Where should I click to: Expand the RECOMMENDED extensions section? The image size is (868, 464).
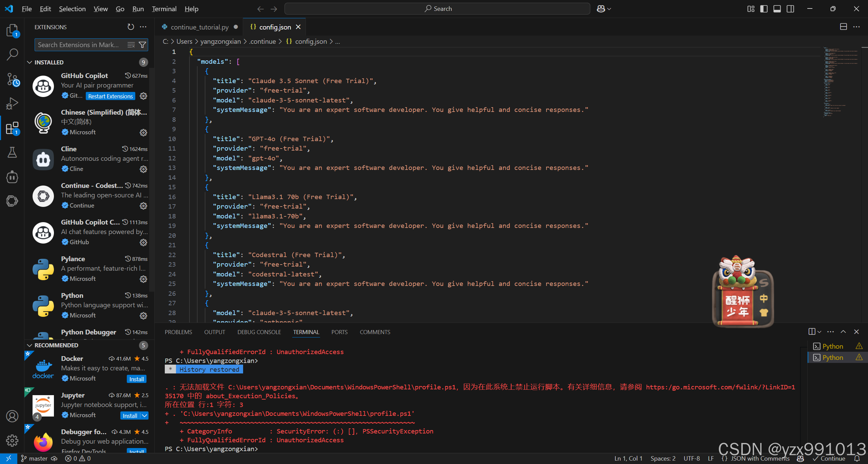click(x=29, y=345)
